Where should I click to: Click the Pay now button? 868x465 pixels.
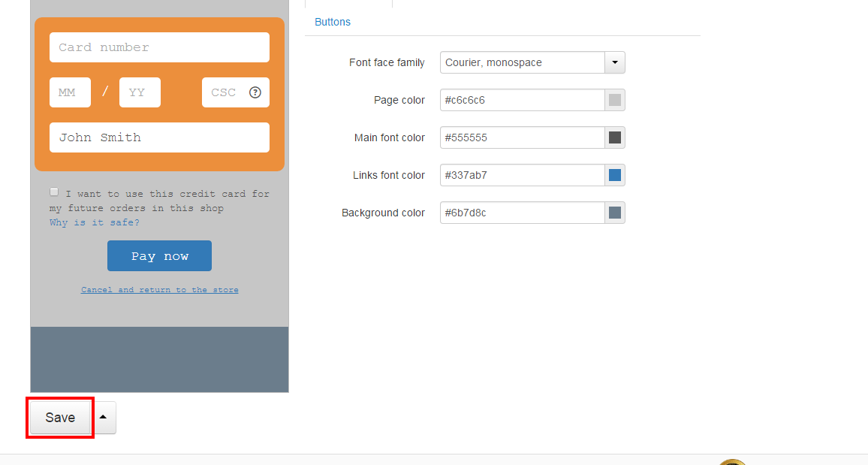pos(159,255)
